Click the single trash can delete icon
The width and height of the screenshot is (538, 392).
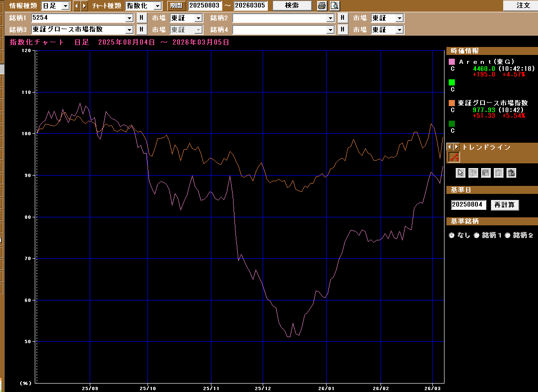pyautogui.click(x=499, y=173)
